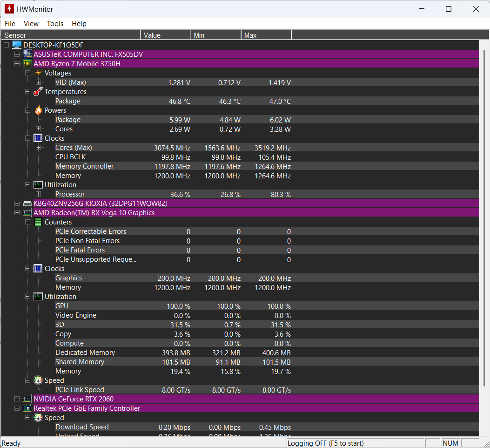
Task: Click the ASUSTeK motherboard icon
Action: 27,54
